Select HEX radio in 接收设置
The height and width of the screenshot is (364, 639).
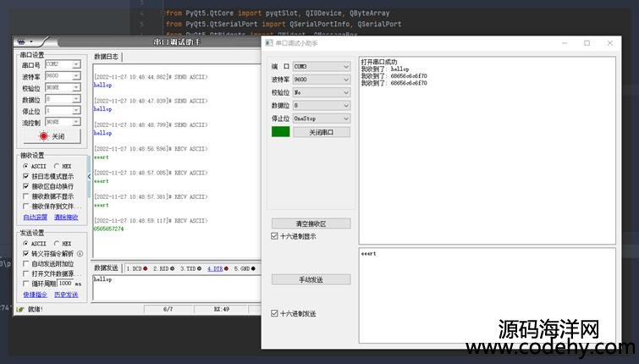[58, 166]
